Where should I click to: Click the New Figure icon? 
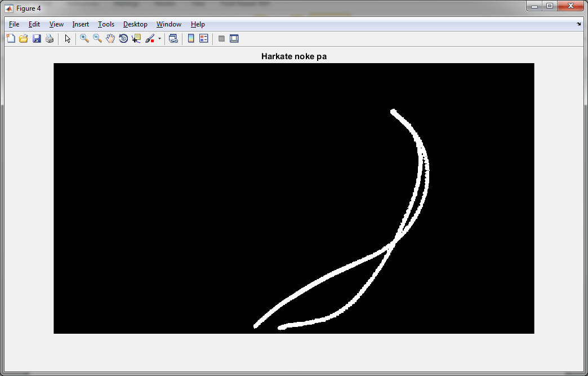(x=11, y=38)
